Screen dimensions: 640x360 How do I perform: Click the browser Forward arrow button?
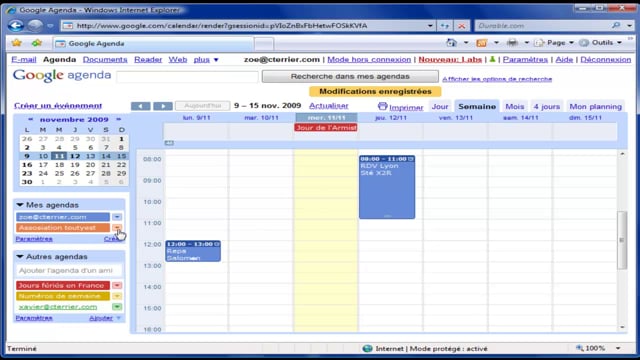point(35,26)
